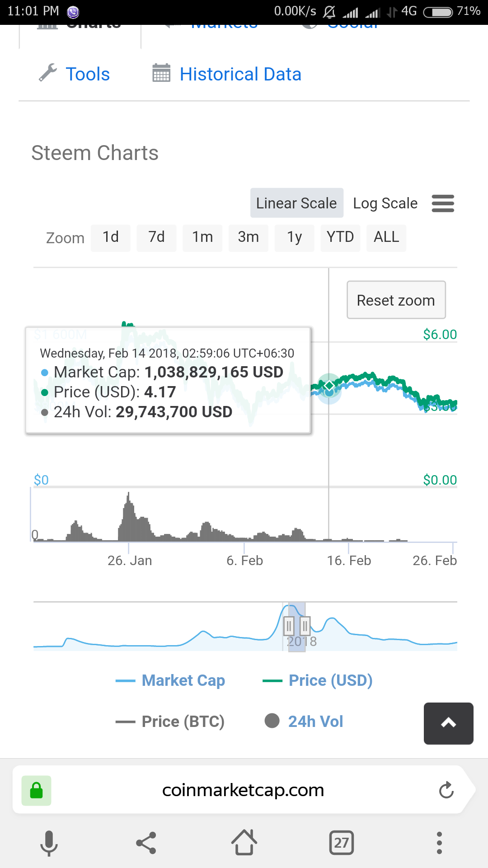Switch chart to Log Scale
Viewport: 488px width, 868px height.
[385, 203]
